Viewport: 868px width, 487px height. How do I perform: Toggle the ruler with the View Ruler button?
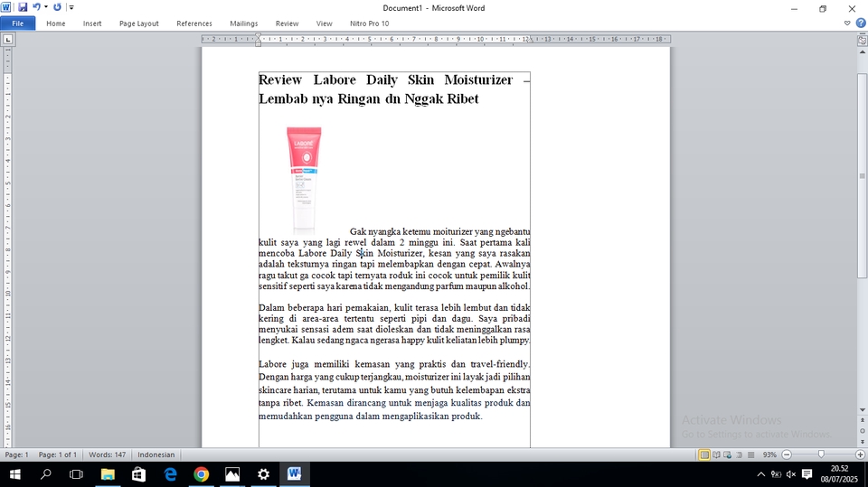click(x=862, y=41)
